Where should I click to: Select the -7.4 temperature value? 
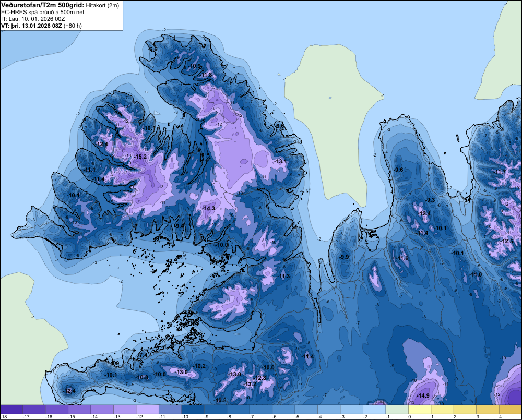coord(143,355)
